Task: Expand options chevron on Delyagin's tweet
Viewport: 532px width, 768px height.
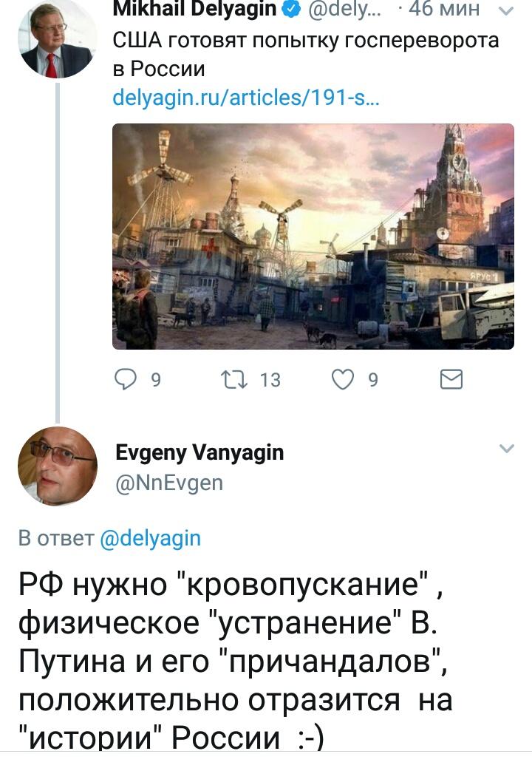Action: tap(507, 10)
